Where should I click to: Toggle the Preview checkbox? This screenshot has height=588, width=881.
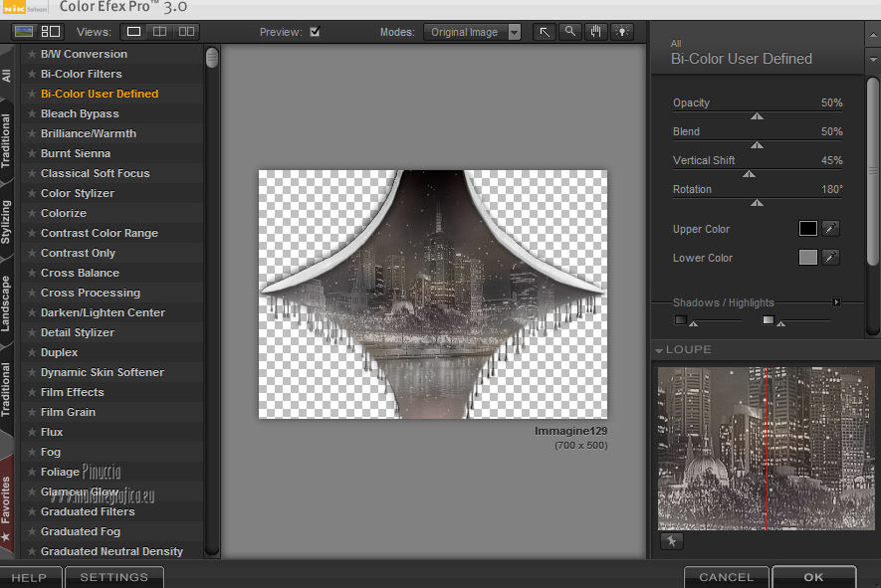[315, 32]
